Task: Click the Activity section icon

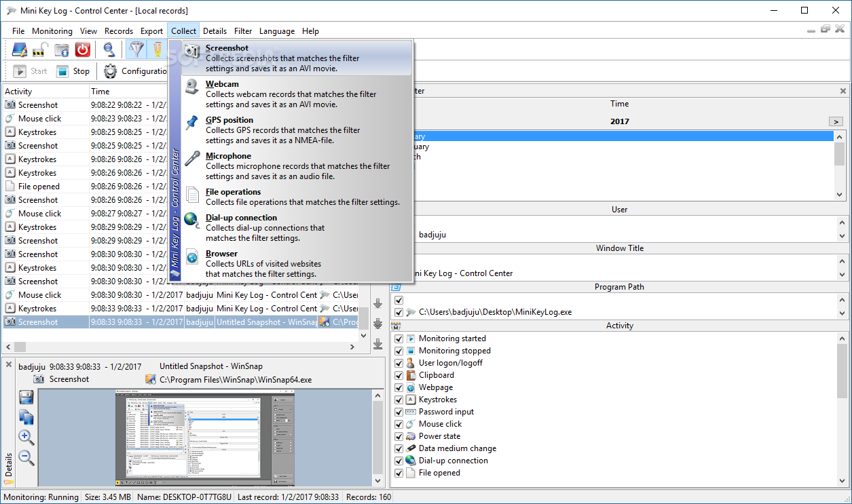Action: (396, 326)
